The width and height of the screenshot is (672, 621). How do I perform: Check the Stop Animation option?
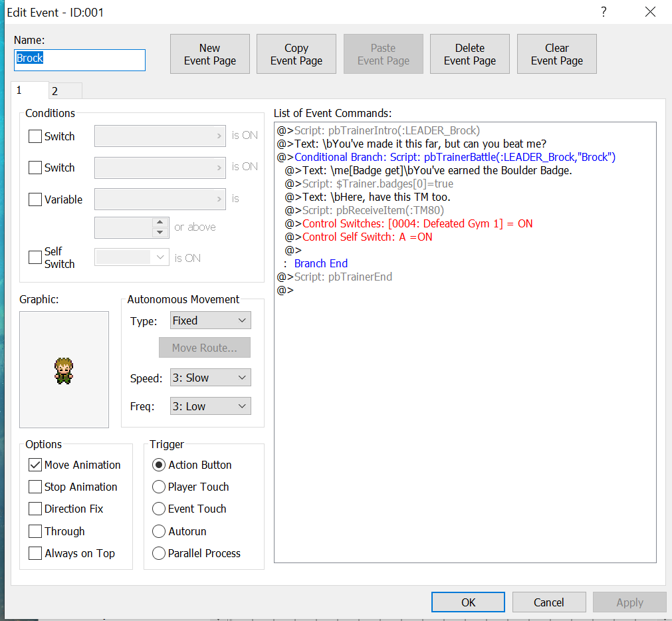click(35, 487)
